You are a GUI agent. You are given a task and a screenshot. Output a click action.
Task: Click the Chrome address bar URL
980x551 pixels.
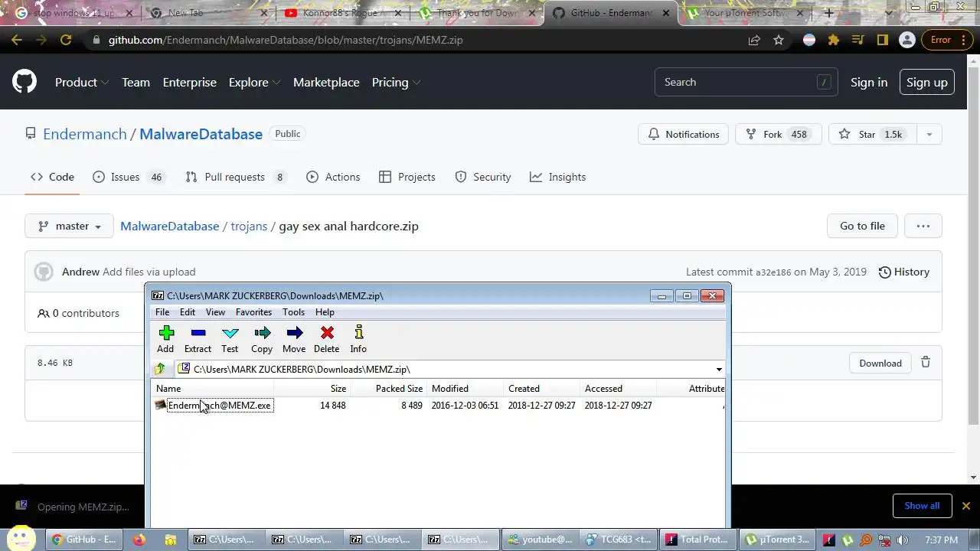coord(286,40)
